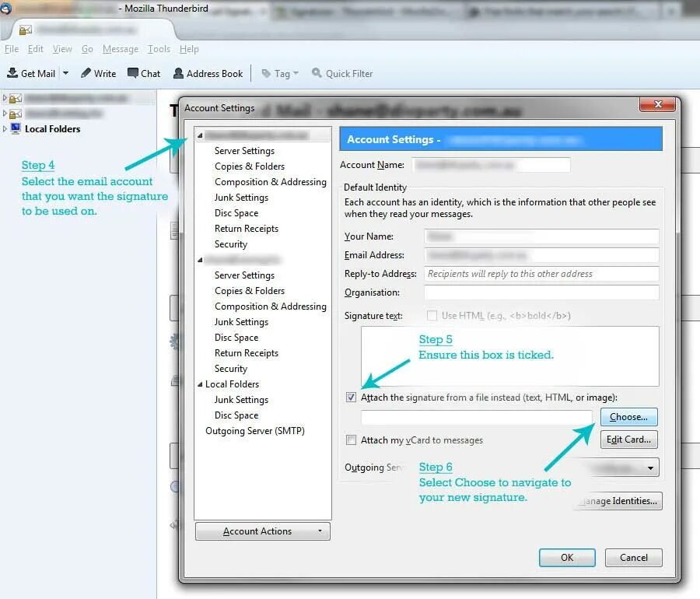Image resolution: width=700 pixels, height=599 pixels.
Task: Open the Get Mail dropdown arrow
Action: click(65, 73)
